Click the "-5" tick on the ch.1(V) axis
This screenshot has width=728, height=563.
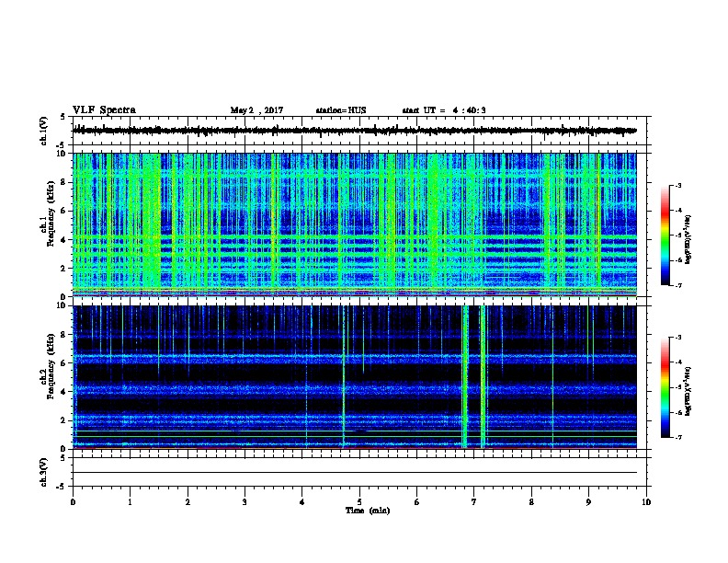[62, 145]
